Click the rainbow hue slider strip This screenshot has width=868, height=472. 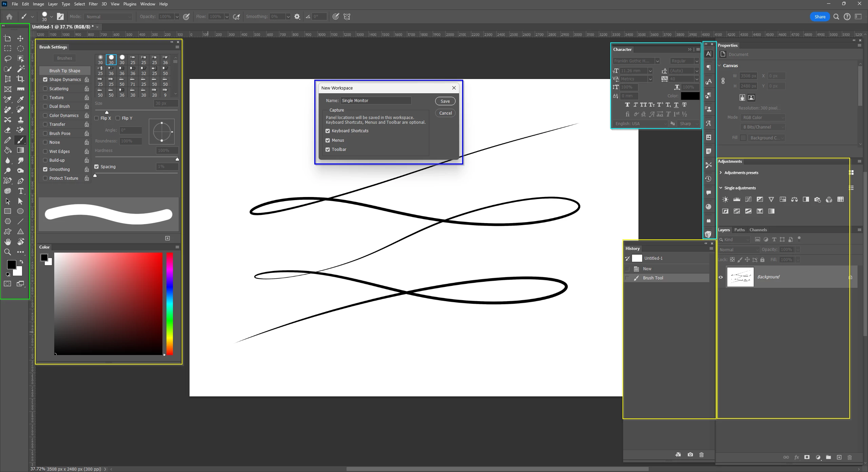click(x=170, y=303)
